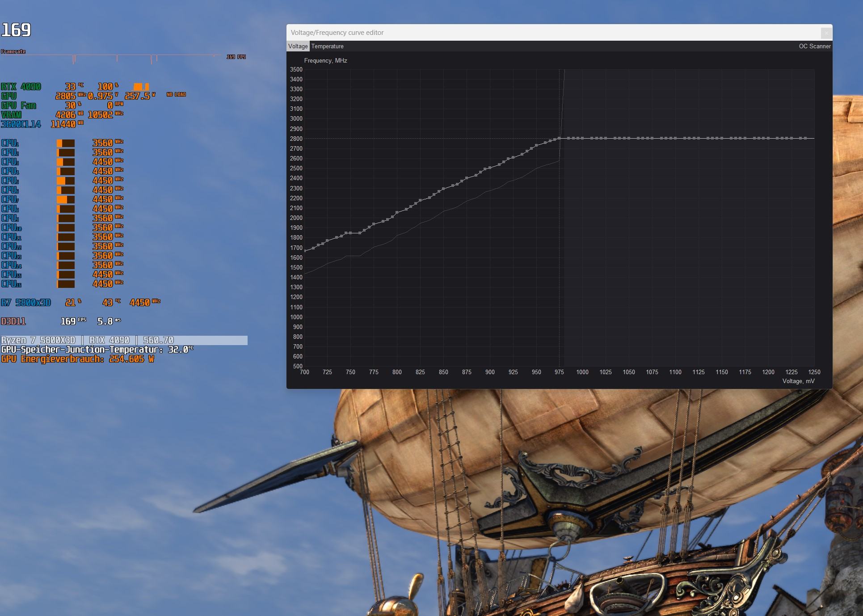Click the 'Voltage, mV' axis title

[x=798, y=381]
